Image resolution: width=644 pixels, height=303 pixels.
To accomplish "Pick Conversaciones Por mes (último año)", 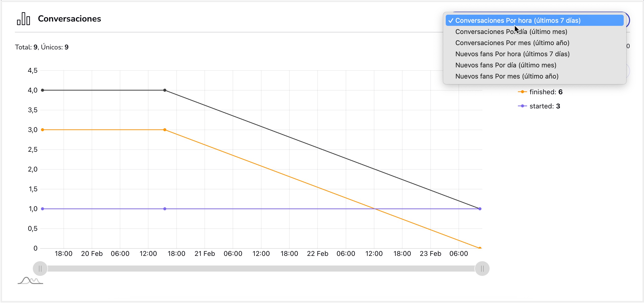I will click(x=512, y=43).
